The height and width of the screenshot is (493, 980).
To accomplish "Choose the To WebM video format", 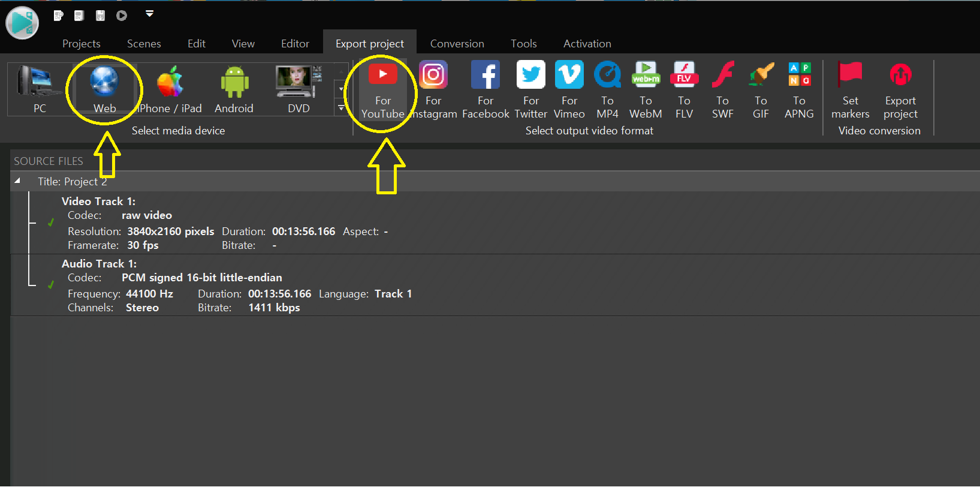I will [646, 89].
